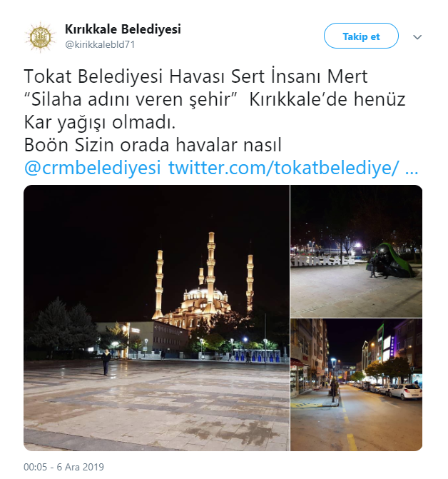The width and height of the screenshot is (448, 479).
Task: Expand the tweet options chevron
Action: click(x=417, y=37)
